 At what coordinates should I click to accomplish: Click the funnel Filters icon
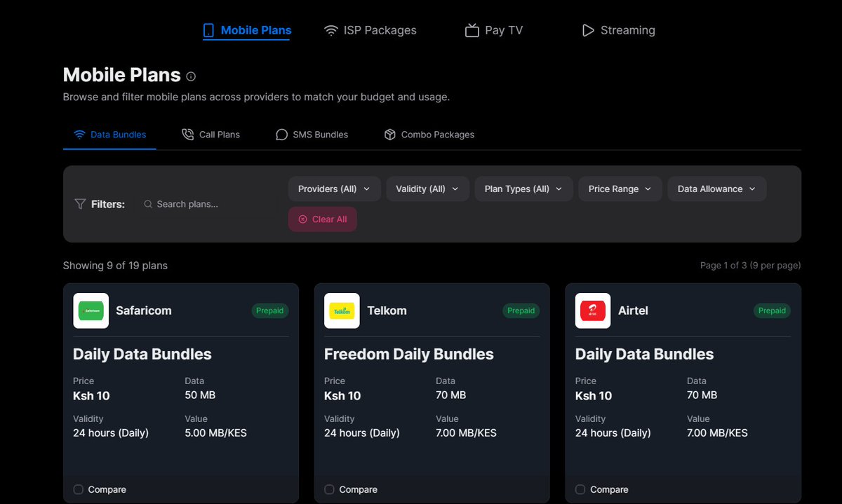click(x=80, y=204)
